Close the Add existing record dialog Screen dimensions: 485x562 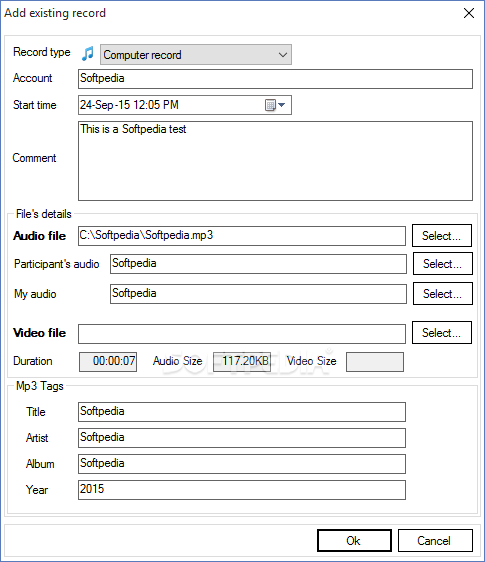(469, 13)
